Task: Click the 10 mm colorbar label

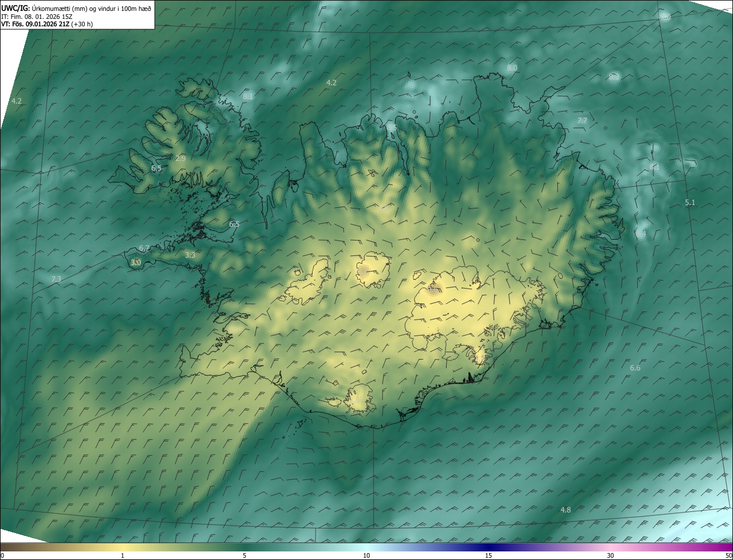Action: [366, 555]
